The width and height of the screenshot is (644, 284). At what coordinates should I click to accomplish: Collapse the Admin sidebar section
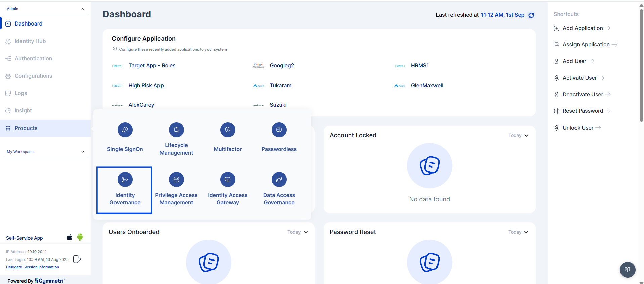click(83, 9)
